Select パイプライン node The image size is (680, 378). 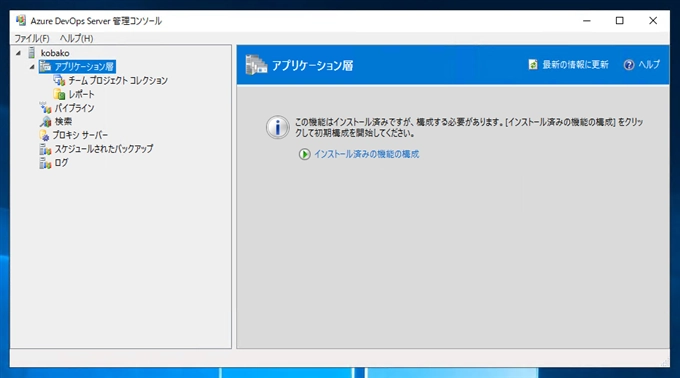pos(74,108)
